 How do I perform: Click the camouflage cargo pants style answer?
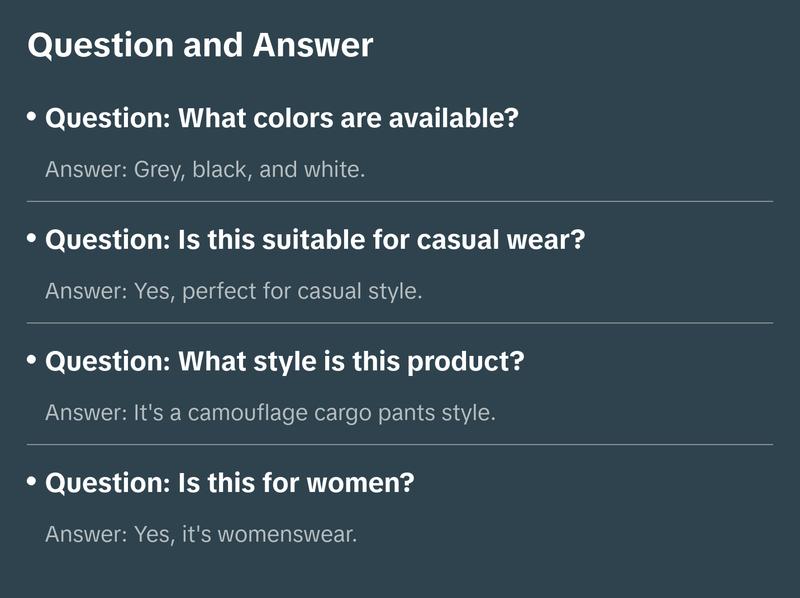270,413
